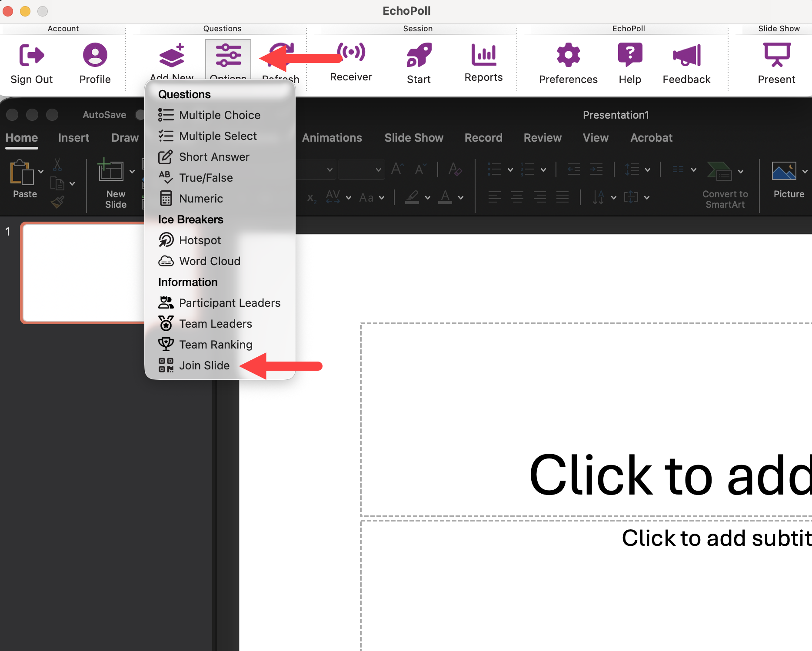Image resolution: width=812 pixels, height=651 pixels.
Task: Expand the Convert to SmartArt dropdown
Action: click(741, 172)
